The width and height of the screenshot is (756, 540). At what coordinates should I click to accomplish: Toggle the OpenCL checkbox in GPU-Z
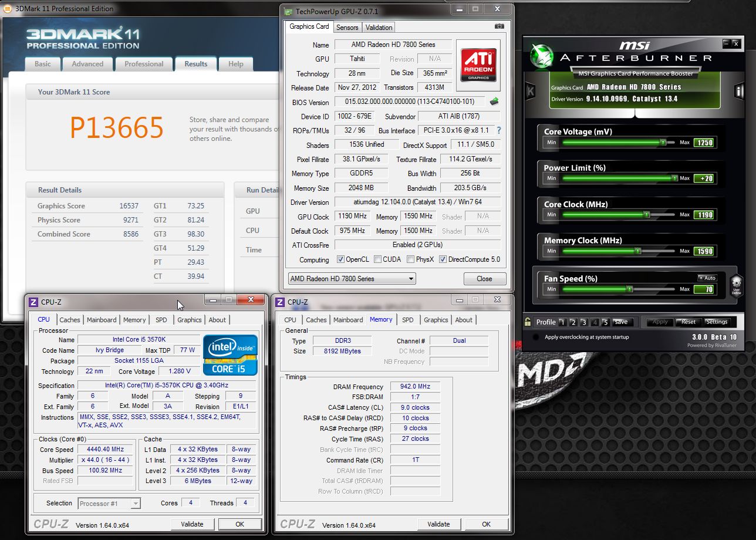[340, 259]
